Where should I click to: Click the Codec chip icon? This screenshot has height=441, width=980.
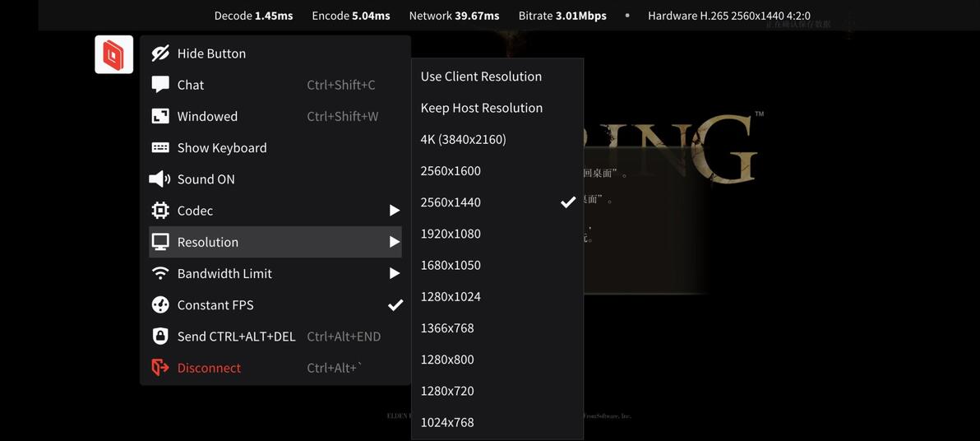point(160,211)
